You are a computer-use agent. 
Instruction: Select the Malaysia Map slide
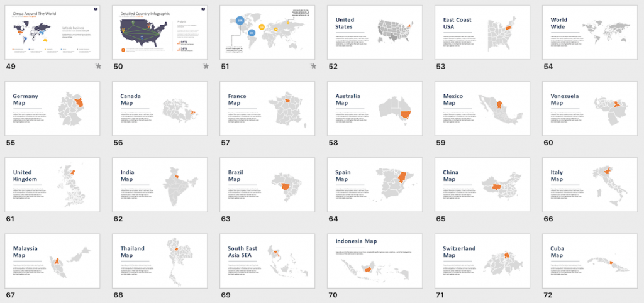click(52, 261)
